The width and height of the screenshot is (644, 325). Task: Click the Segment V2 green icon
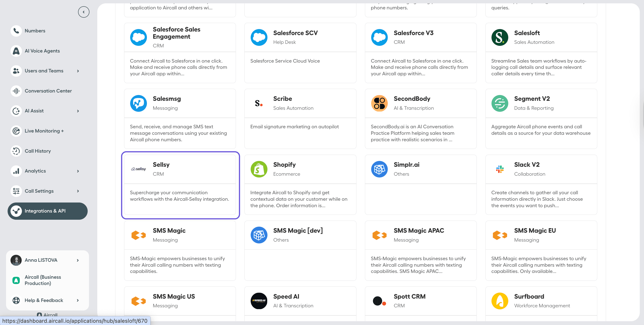[x=500, y=103]
